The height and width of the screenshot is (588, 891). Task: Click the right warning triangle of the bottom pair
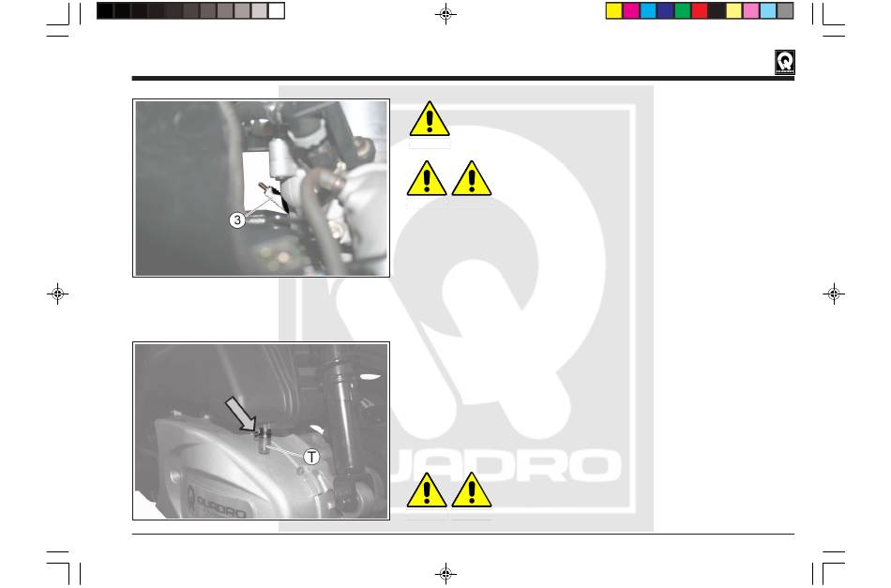[472, 490]
